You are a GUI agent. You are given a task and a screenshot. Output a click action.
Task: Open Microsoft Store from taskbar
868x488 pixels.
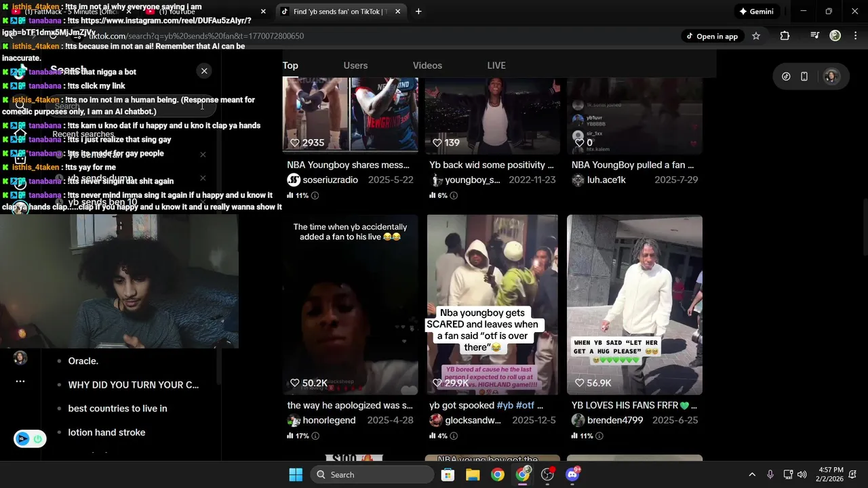(x=448, y=475)
